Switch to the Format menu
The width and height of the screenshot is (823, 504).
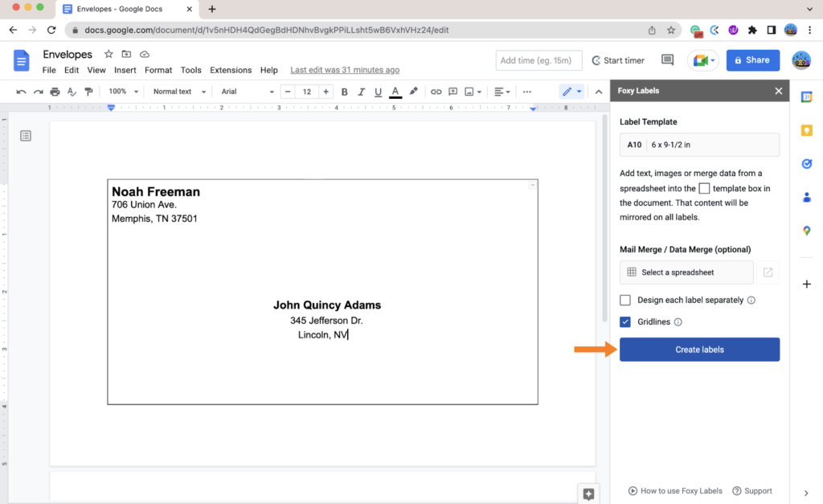click(x=158, y=70)
